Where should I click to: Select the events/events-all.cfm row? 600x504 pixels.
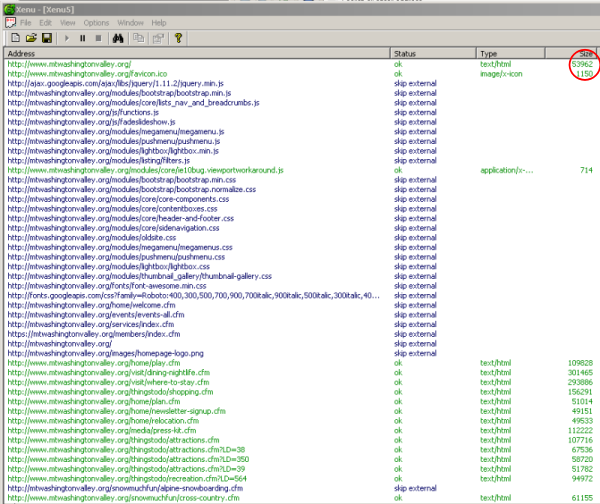[300, 315]
